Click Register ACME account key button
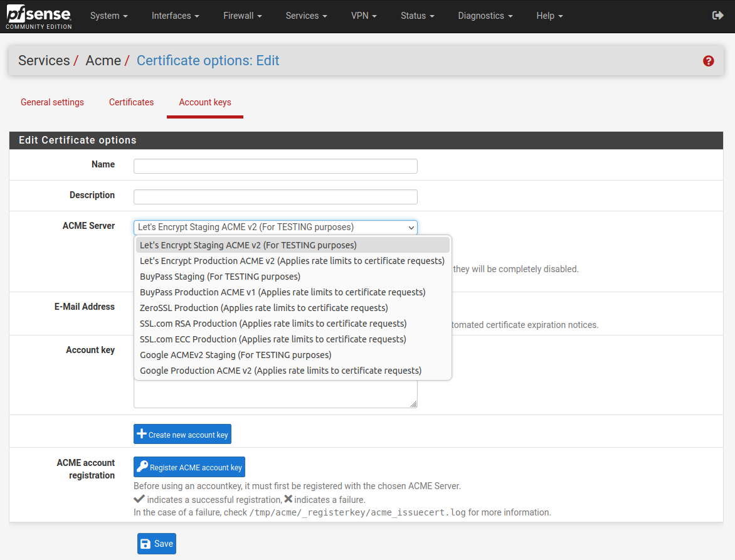Viewport: 735px width, 560px height. click(x=189, y=467)
